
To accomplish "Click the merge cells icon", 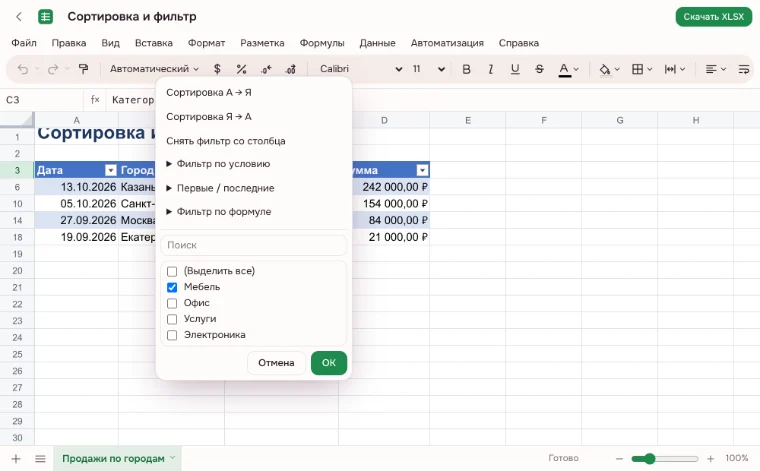I will (670, 69).
